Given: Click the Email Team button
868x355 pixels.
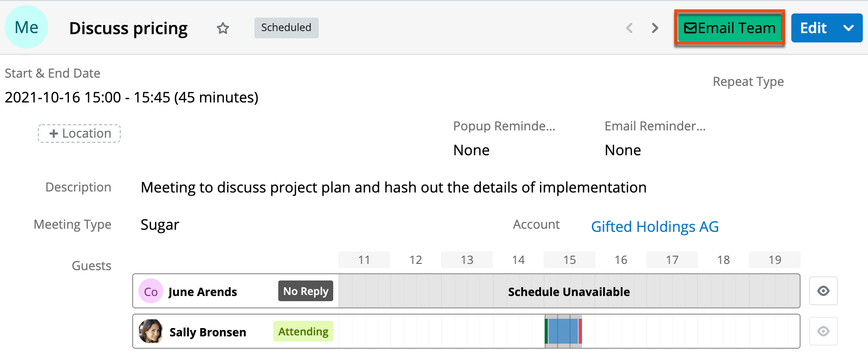Looking at the screenshot, I should 730,28.
